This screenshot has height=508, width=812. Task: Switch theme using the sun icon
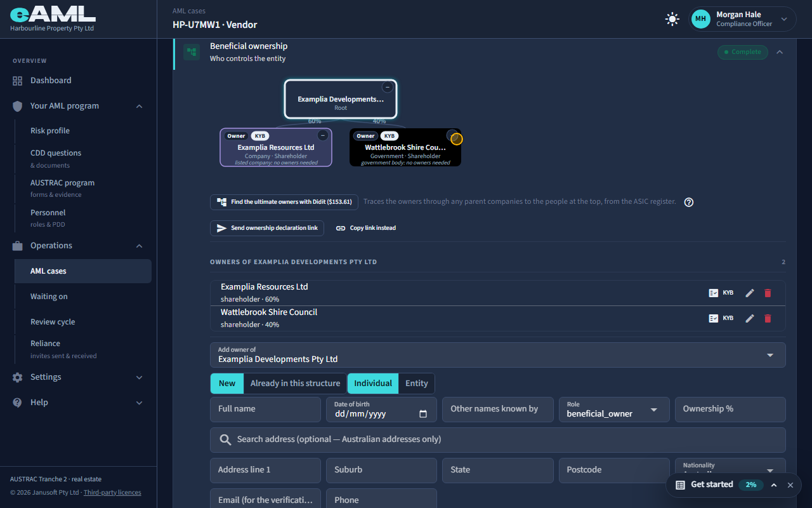(672, 19)
